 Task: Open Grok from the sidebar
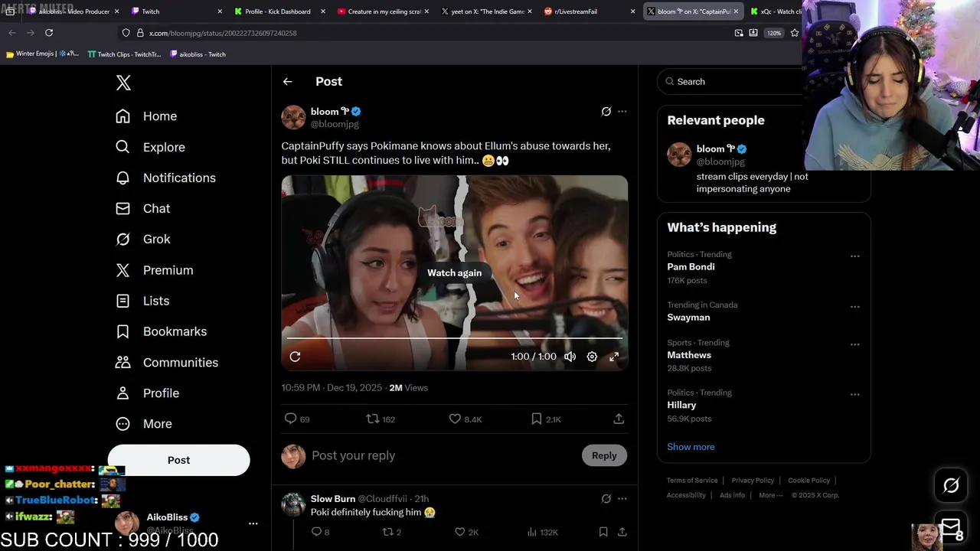[142, 239]
